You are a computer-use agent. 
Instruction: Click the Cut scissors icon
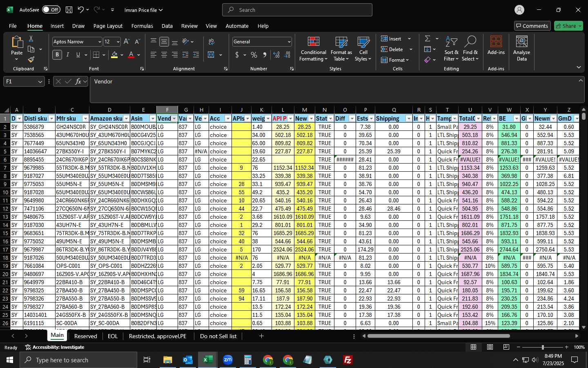point(31,38)
